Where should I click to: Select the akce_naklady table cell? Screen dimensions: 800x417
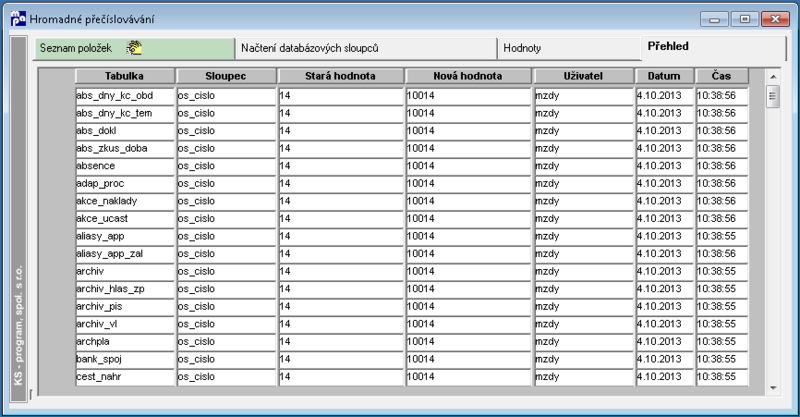(x=125, y=201)
